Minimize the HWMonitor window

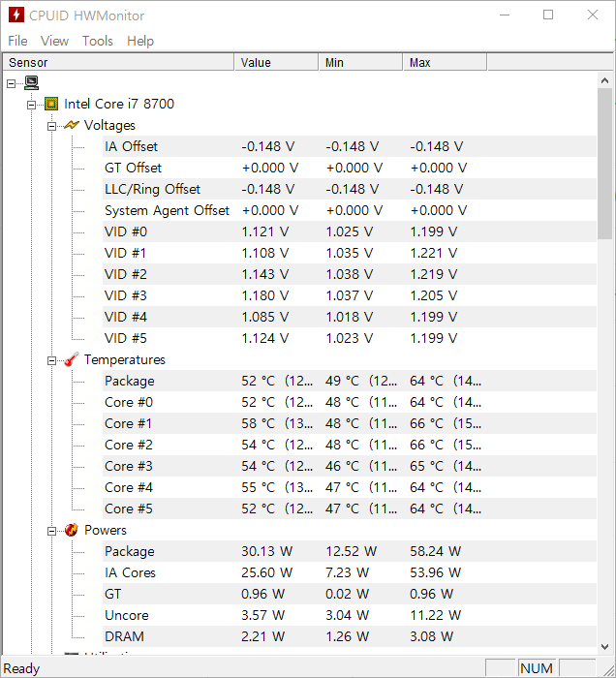coord(505,15)
